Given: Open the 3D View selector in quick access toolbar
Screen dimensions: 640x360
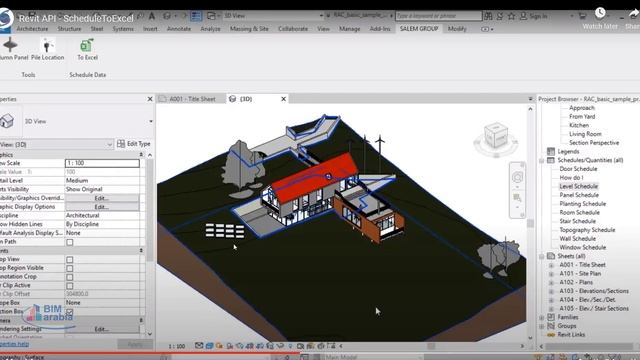Looking at the screenshot, I should point(273,16).
